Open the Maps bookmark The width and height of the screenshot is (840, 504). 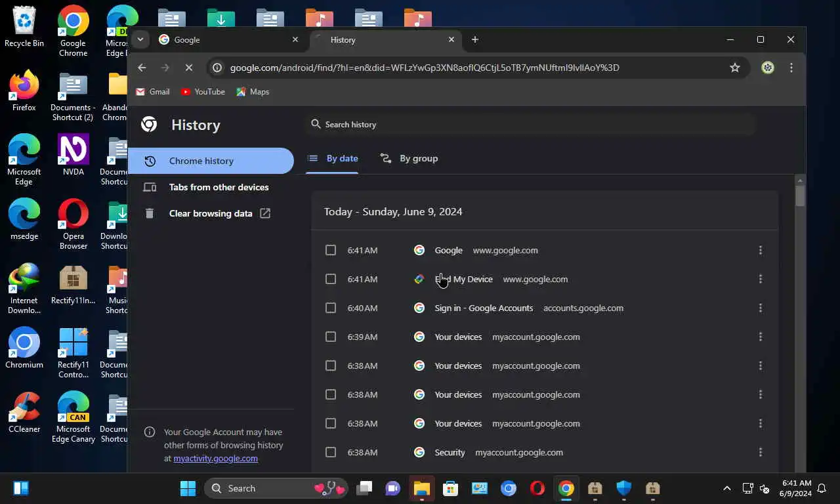click(x=253, y=92)
